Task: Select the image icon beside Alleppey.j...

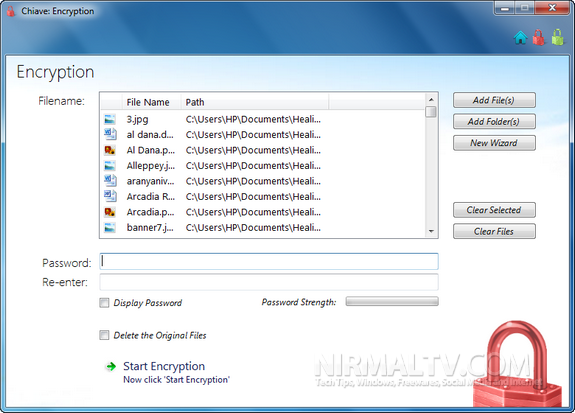Action: pos(110,166)
